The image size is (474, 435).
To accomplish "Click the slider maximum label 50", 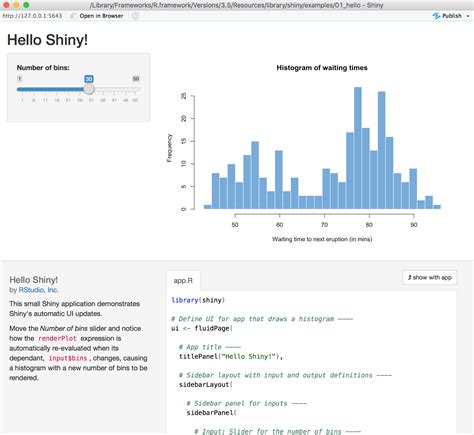I will 136,79.
